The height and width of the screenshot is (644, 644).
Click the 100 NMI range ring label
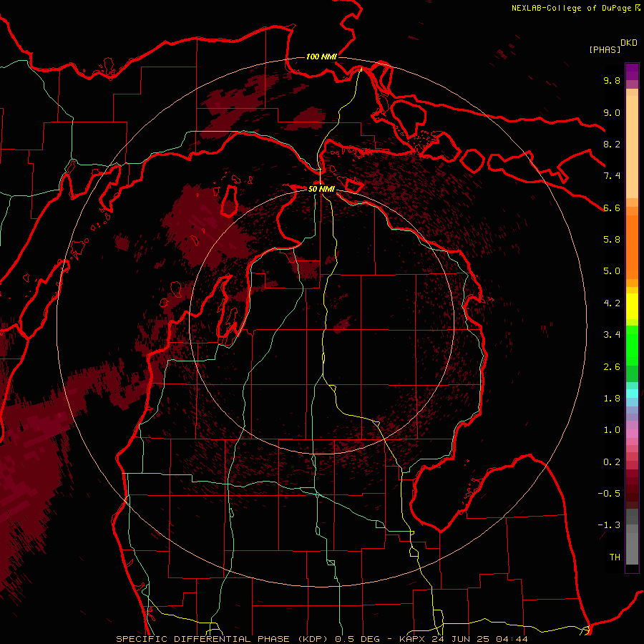pos(321,57)
